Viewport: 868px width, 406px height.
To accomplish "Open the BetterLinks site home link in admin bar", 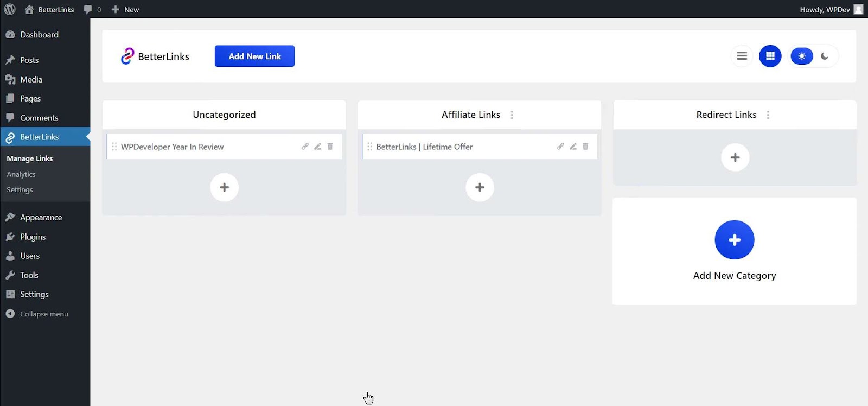I will tap(49, 9).
